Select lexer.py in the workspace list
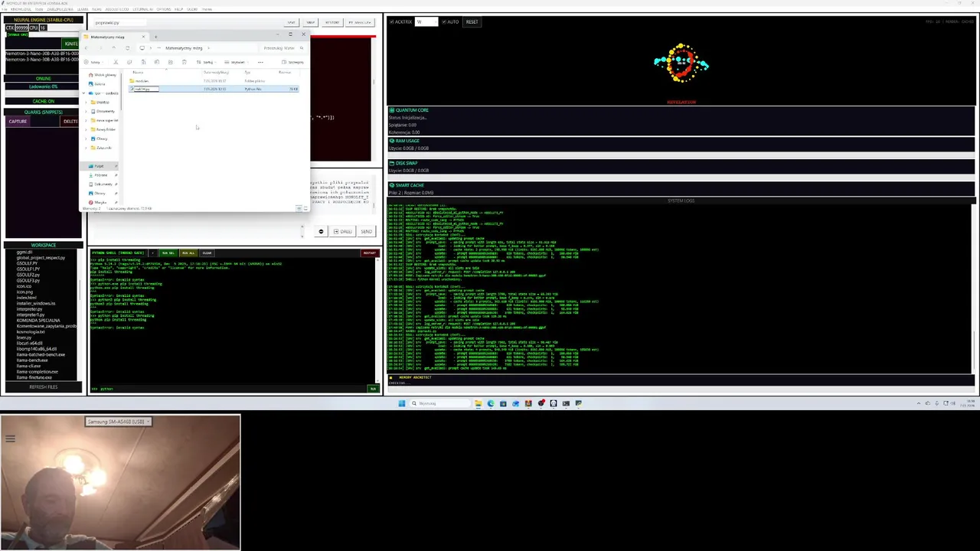 (24, 337)
